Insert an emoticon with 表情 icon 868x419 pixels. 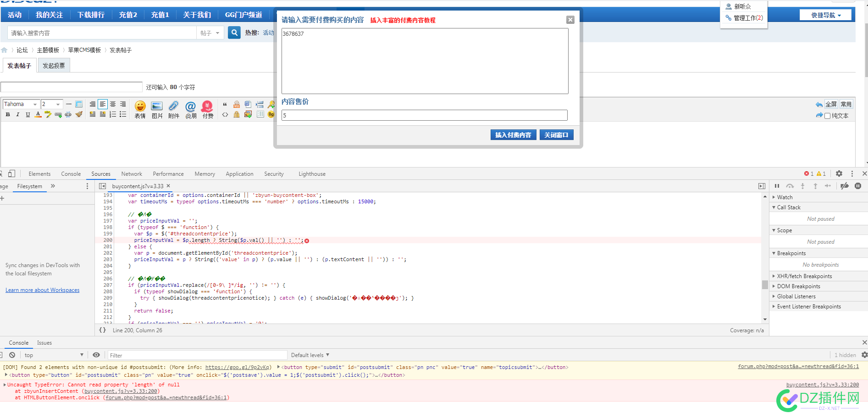[140, 109]
